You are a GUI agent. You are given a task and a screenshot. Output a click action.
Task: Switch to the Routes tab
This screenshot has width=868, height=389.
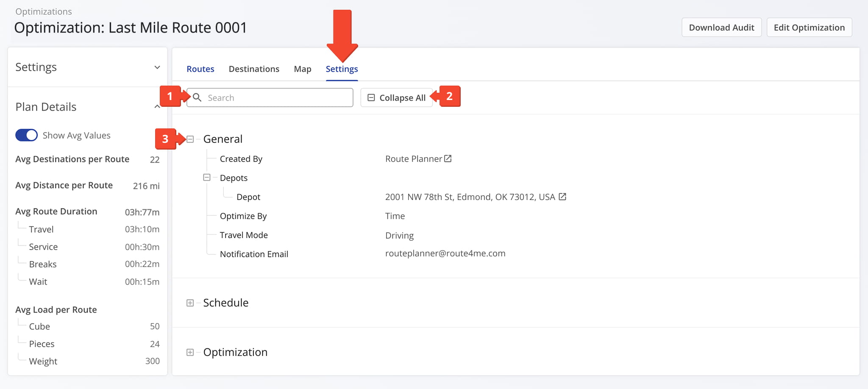[200, 69]
